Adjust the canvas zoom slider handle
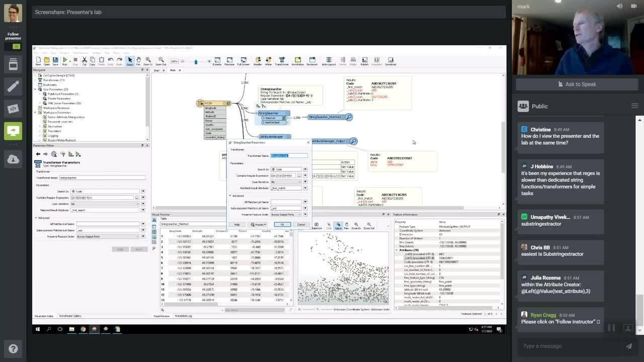Image resolution: width=644 pixels, height=362 pixels. click(196, 61)
